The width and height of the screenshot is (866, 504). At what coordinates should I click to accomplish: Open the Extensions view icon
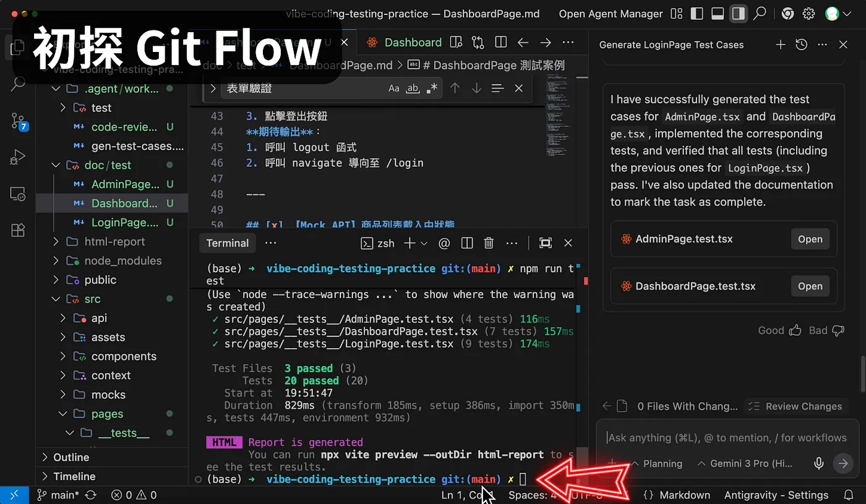pyautogui.click(x=18, y=230)
